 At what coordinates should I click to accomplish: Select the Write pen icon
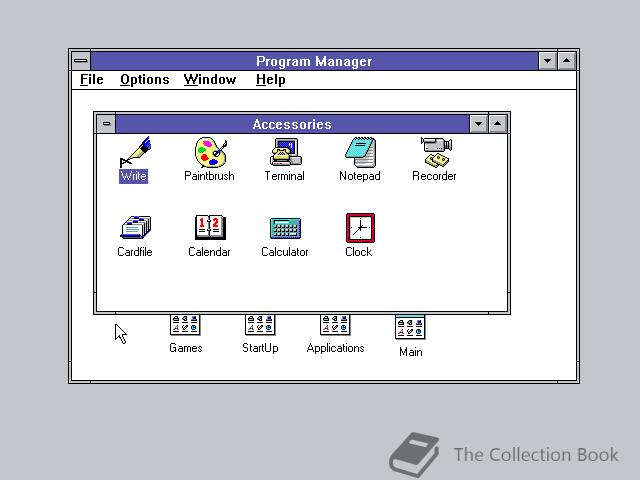point(135,152)
